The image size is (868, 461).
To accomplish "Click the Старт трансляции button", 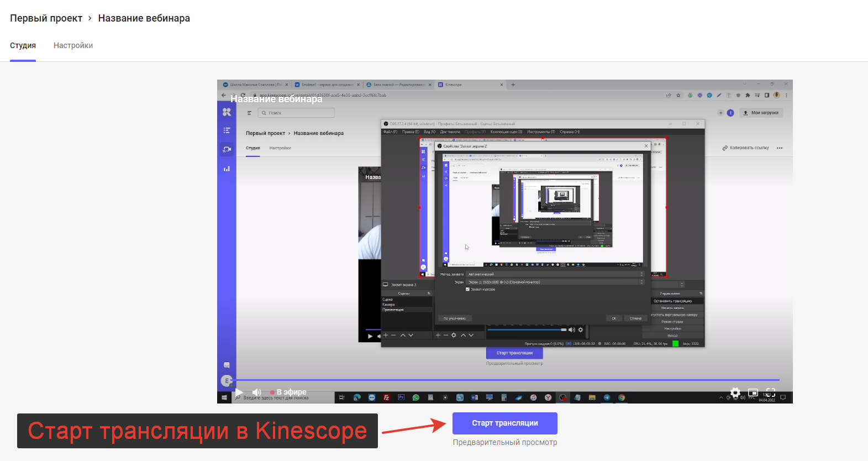I will point(505,423).
